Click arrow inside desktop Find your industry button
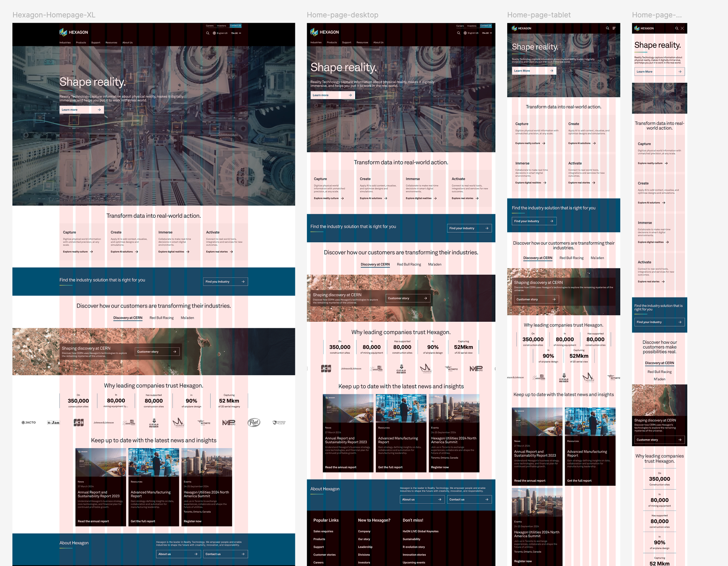This screenshot has height=566, width=728. pos(487,228)
